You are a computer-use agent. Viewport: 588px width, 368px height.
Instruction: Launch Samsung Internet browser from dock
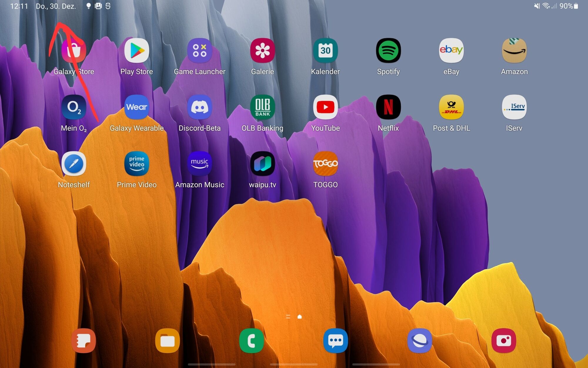pos(420,341)
